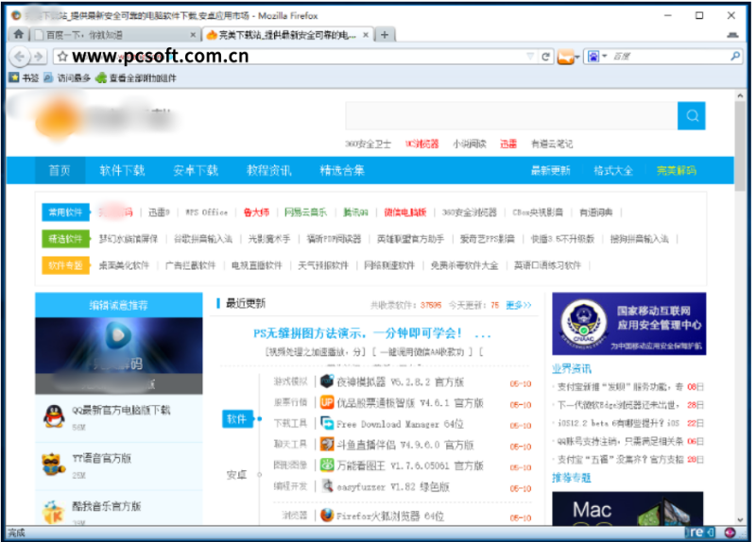
Task: Open 最新更新 in the nav bar
Action: [x=550, y=170]
